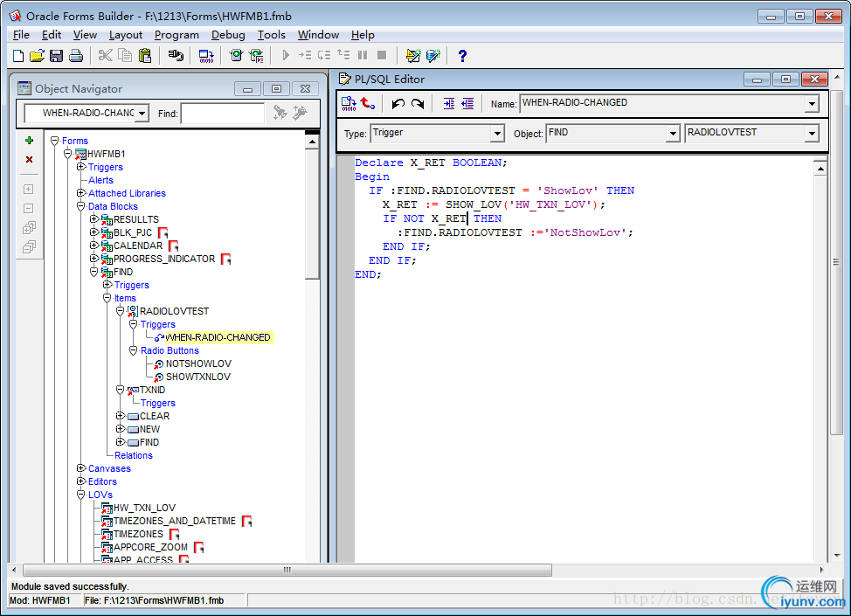The height and width of the screenshot is (616, 851).
Task: Open the Layout menu
Action: coord(125,35)
